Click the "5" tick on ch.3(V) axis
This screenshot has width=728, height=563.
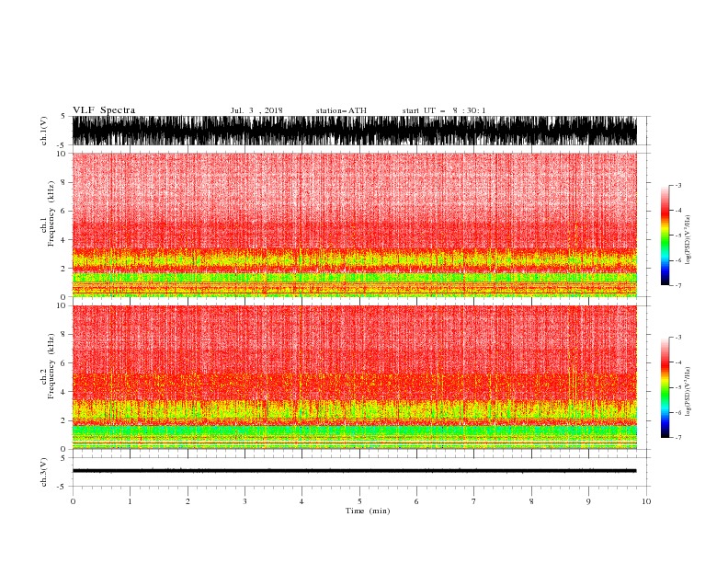coord(63,458)
